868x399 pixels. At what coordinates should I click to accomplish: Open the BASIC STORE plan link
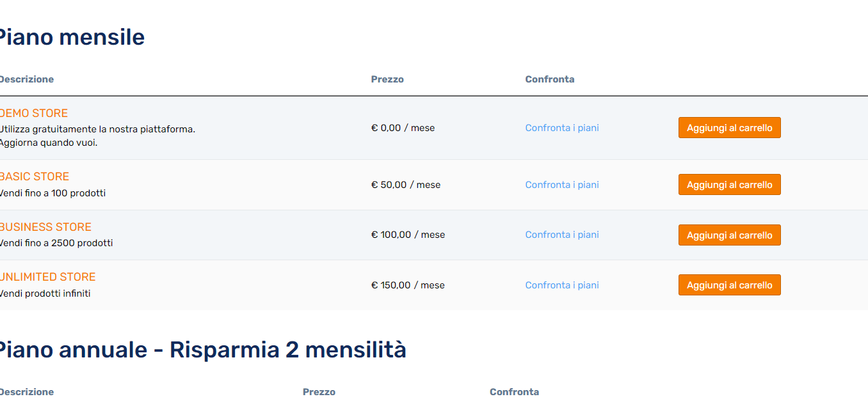(34, 176)
